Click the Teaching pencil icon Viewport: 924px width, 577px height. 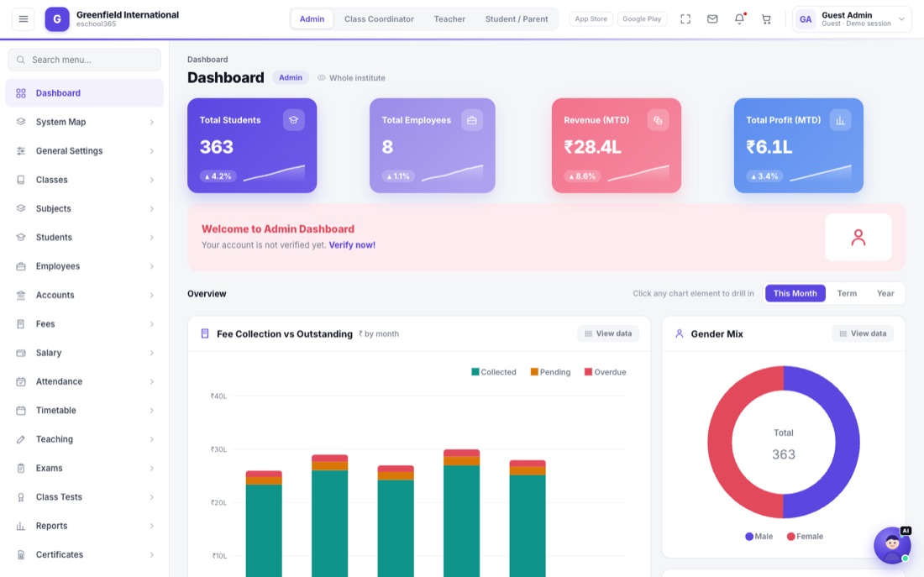click(x=21, y=439)
